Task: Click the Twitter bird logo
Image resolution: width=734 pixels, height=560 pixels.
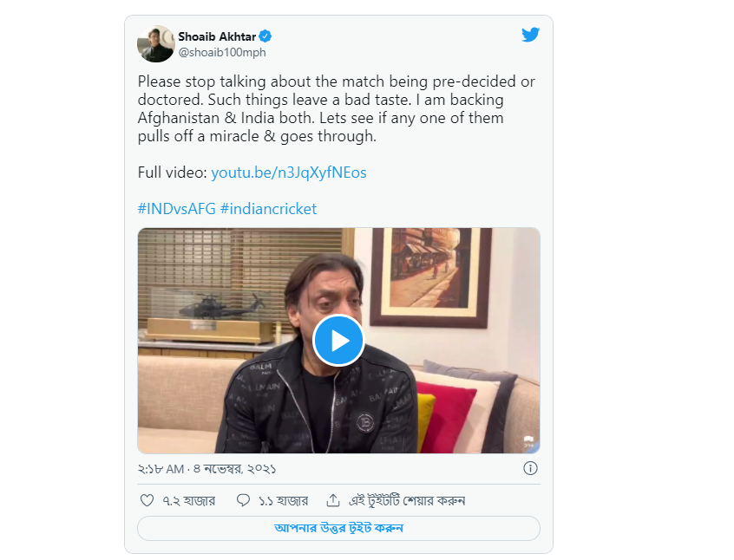Action: [530, 36]
